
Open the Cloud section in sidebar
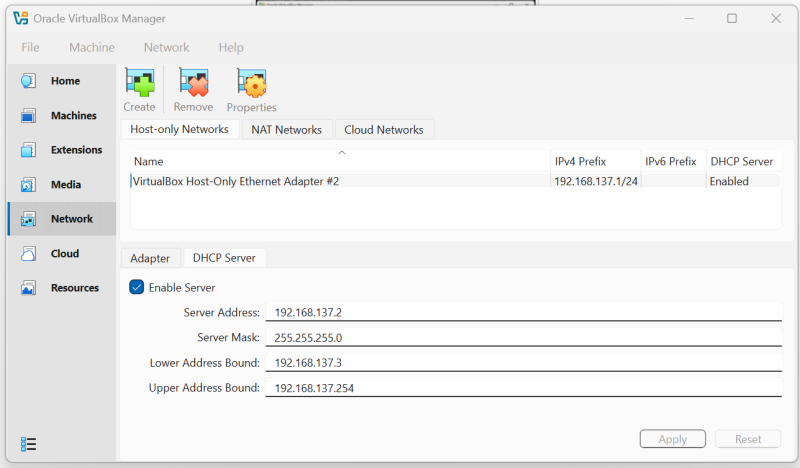[62, 253]
